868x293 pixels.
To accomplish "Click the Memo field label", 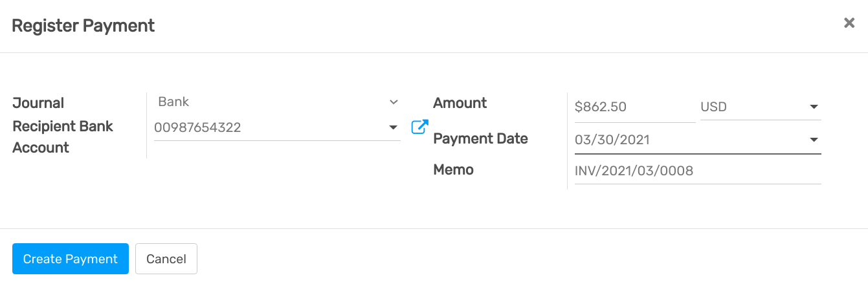I will point(453,169).
